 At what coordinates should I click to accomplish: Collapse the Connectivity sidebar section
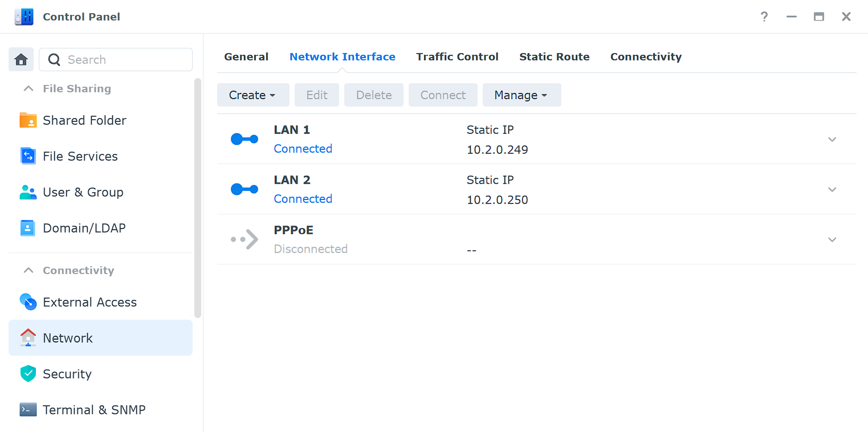[28, 270]
